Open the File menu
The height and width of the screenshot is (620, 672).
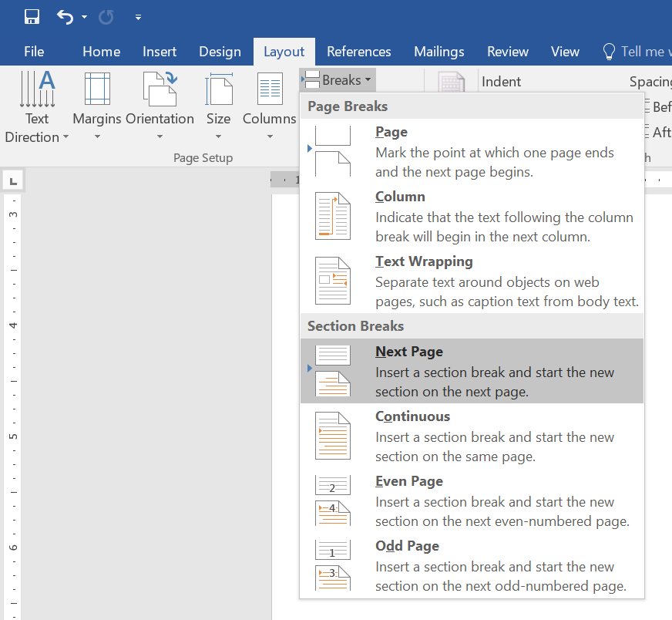[34, 52]
